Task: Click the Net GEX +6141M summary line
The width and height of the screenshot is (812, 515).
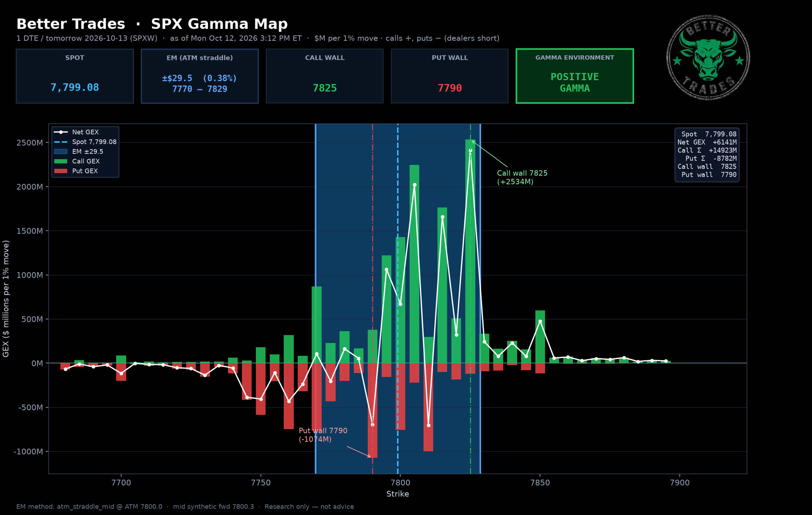Action: pyautogui.click(x=707, y=142)
